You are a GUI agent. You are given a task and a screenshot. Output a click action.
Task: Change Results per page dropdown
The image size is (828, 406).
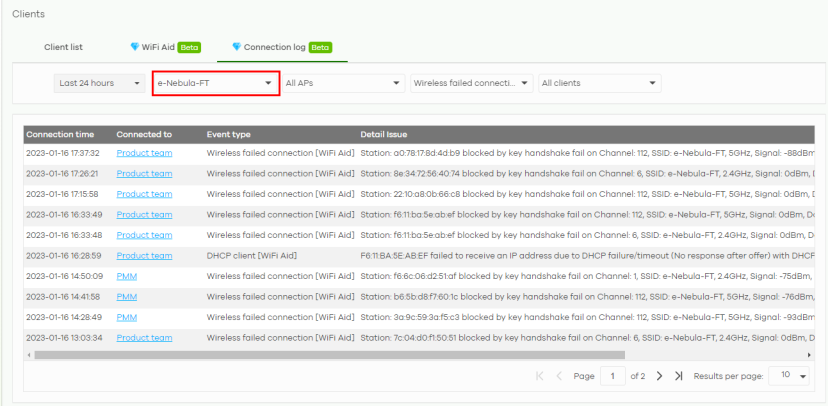click(x=788, y=375)
